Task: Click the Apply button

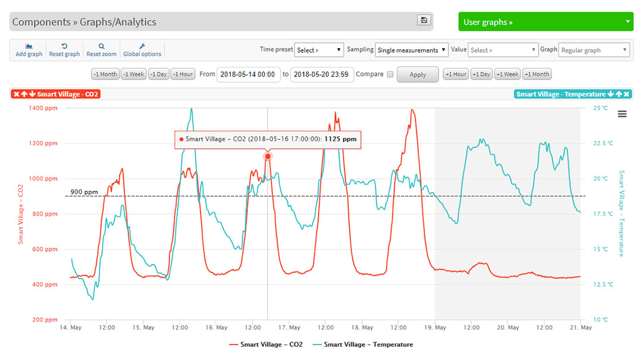Action: (x=417, y=75)
